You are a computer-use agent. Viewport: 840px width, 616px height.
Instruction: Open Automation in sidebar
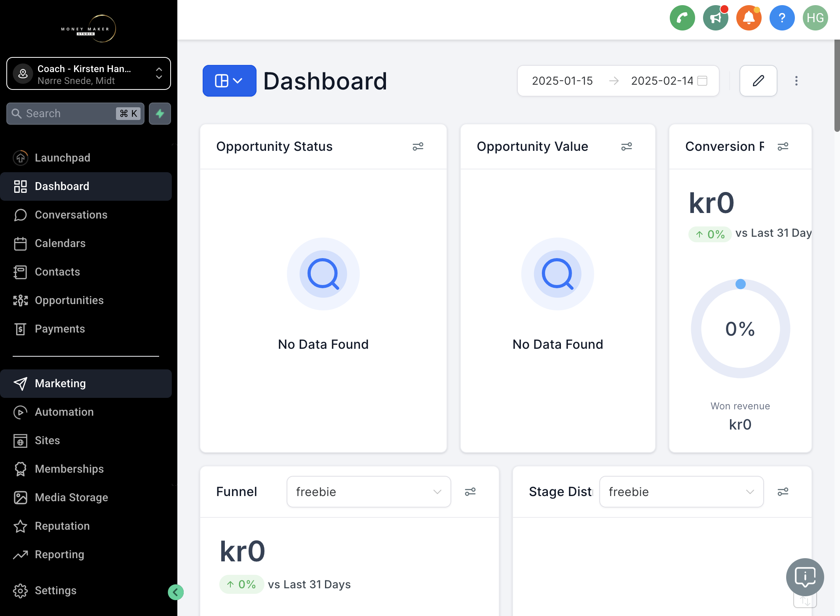coord(86,412)
